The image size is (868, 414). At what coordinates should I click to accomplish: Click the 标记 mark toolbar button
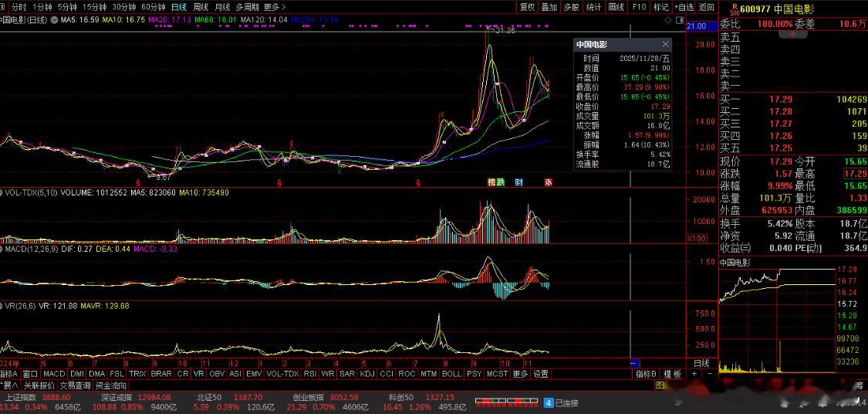pos(661,7)
